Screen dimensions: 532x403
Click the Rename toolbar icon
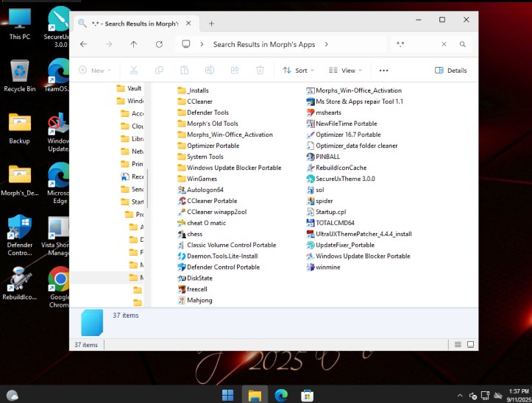click(x=210, y=70)
